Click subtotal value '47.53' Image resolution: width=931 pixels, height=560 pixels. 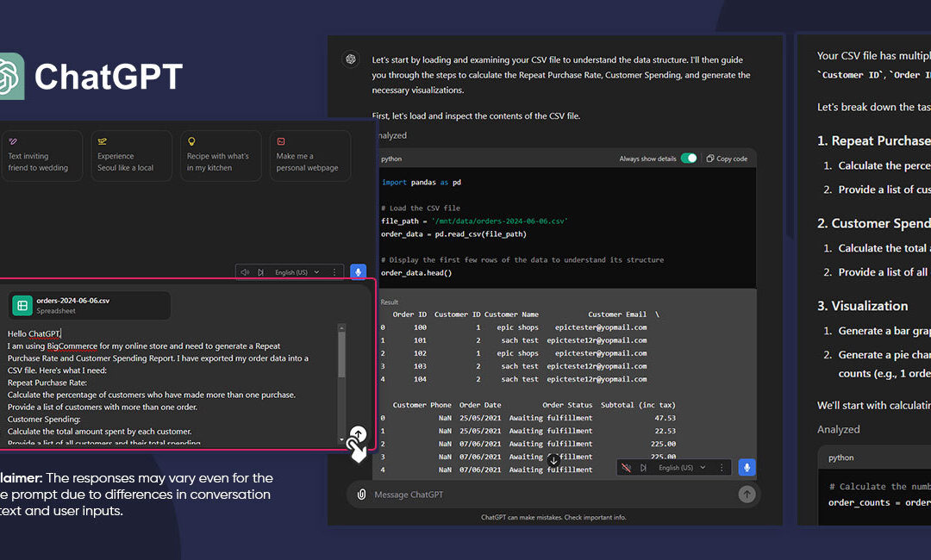pyautogui.click(x=665, y=418)
